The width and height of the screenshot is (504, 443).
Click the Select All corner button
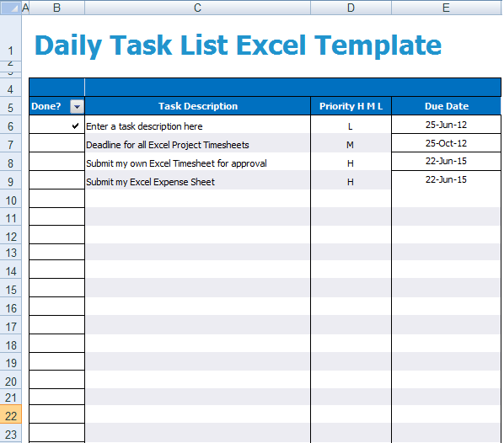pyautogui.click(x=11, y=8)
